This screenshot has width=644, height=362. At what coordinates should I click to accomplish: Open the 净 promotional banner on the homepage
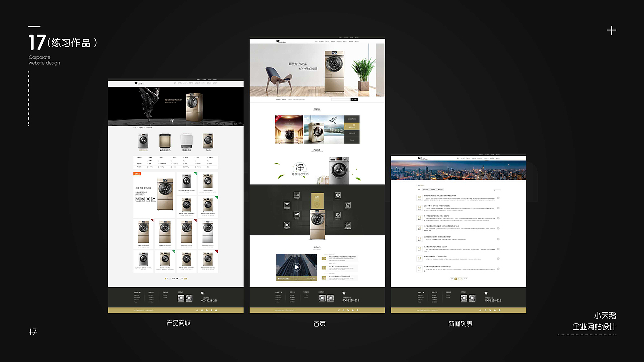pos(317,170)
